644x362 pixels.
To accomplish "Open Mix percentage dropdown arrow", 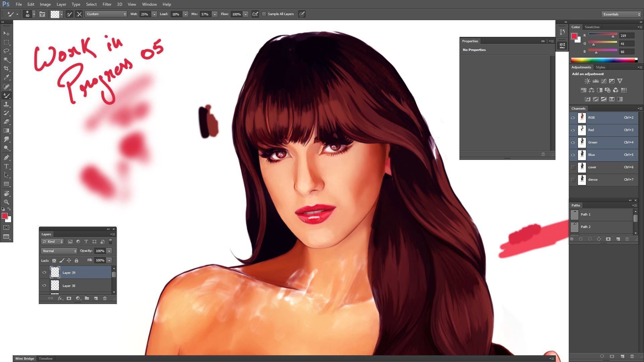I will point(215,14).
